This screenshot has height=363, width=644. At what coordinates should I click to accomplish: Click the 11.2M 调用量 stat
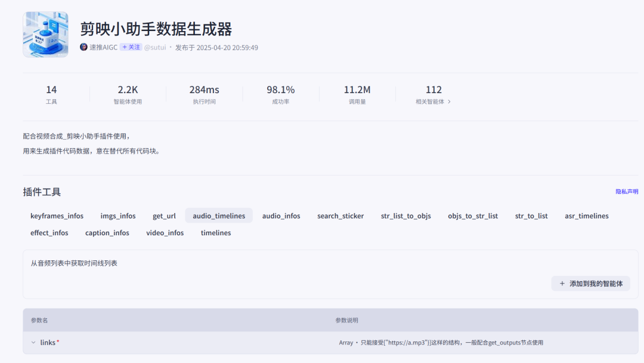pos(357,94)
